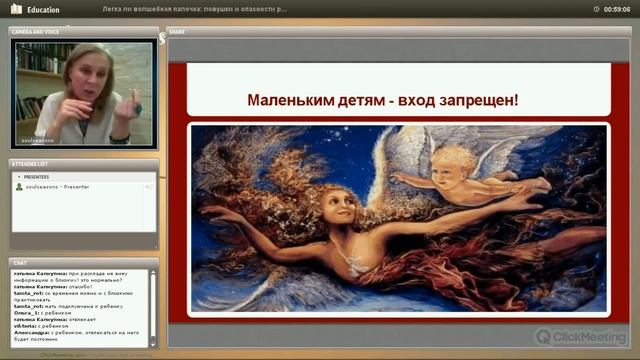
Task: Click the slide heading 'Маленьким детям - вход запрещен!'
Action: coord(383,100)
